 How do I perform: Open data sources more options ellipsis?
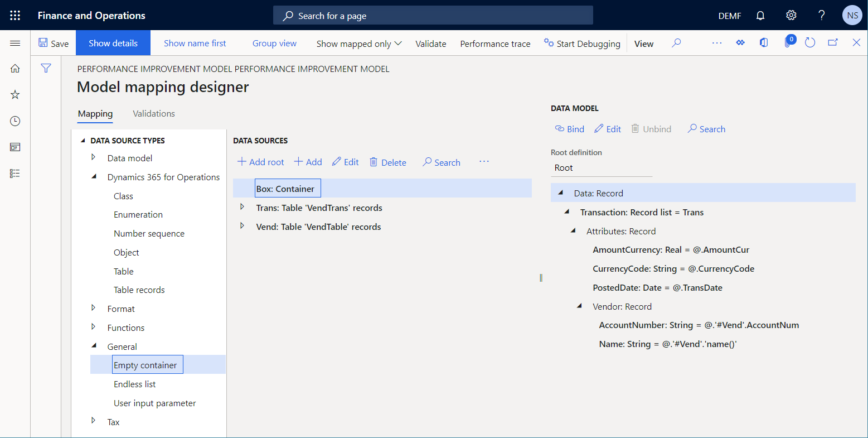pyautogui.click(x=484, y=162)
